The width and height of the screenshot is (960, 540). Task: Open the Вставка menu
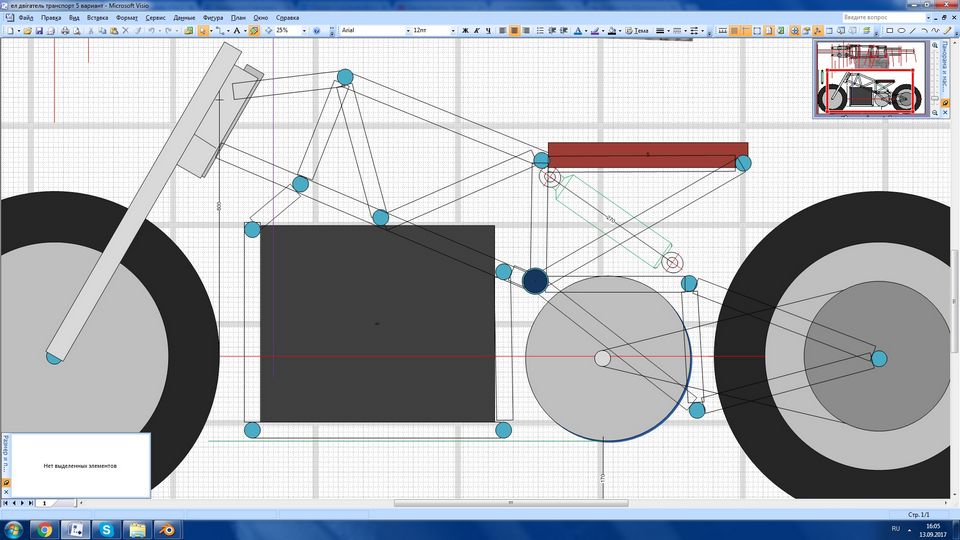[98, 18]
